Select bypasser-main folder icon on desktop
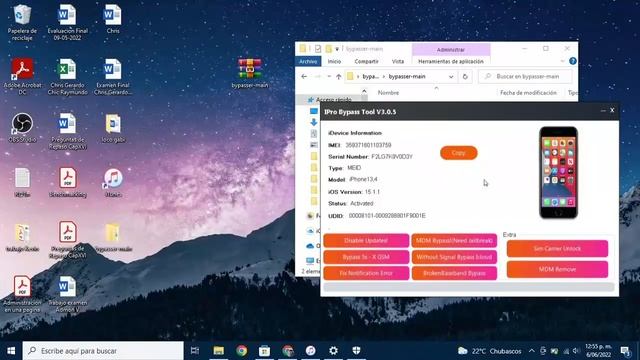This screenshot has width=640, height=360. [113, 237]
